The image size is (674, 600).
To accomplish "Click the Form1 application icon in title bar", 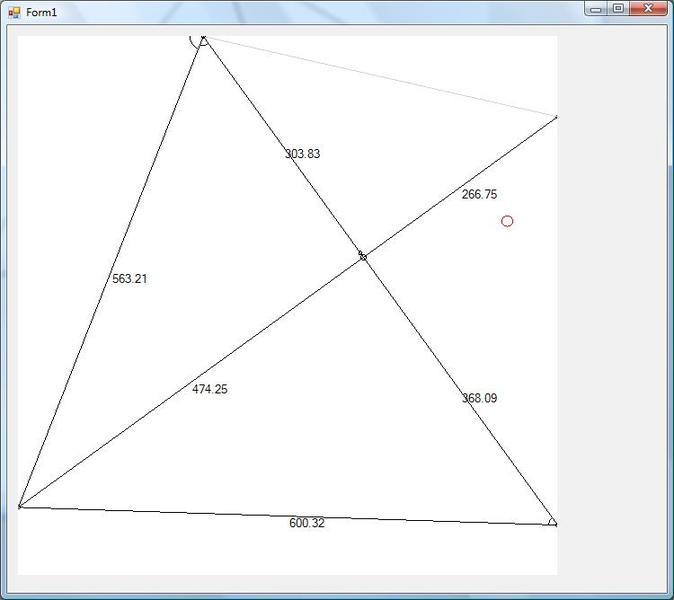I will pyautogui.click(x=14, y=12).
